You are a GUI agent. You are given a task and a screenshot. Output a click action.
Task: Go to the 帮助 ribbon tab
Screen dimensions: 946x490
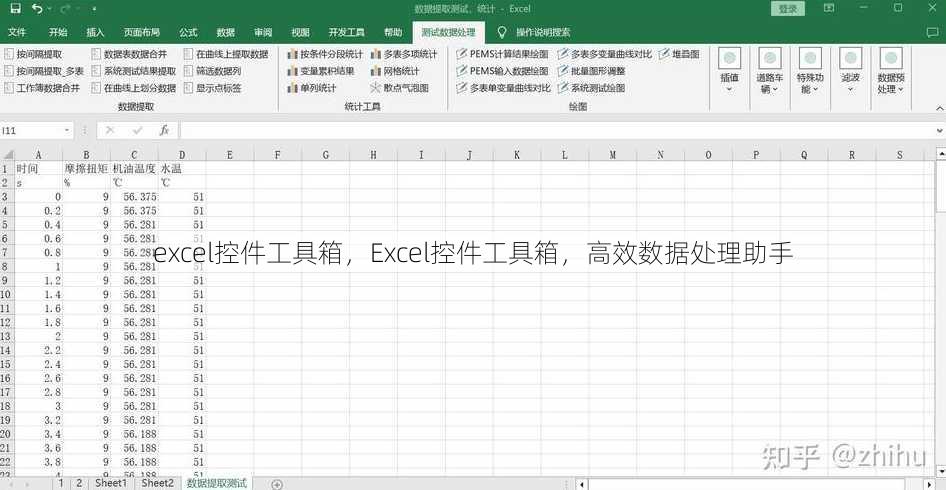[x=393, y=32]
